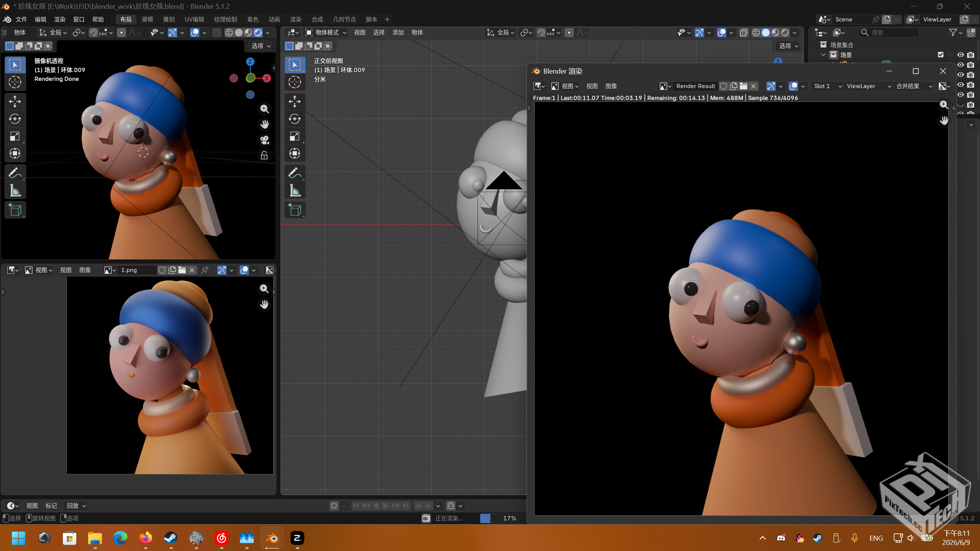This screenshot has width=980, height=551.
Task: Select the Annotate tool in the front orthographic viewport
Action: click(x=295, y=173)
